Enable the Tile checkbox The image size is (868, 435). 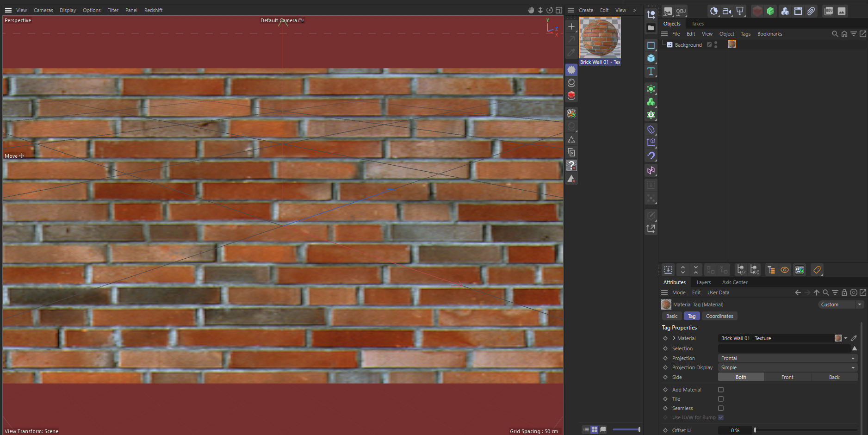coord(721,399)
